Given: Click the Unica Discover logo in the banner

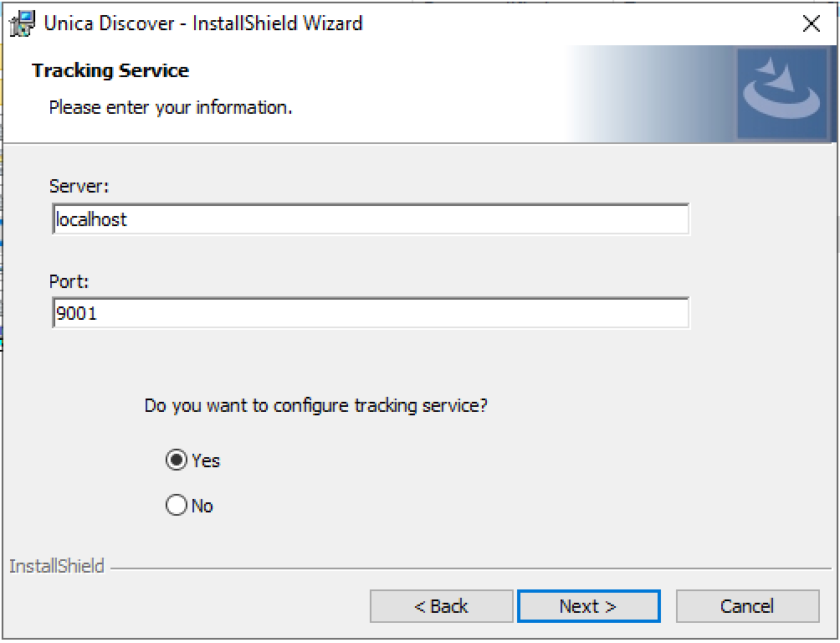Looking at the screenshot, I should [x=781, y=92].
